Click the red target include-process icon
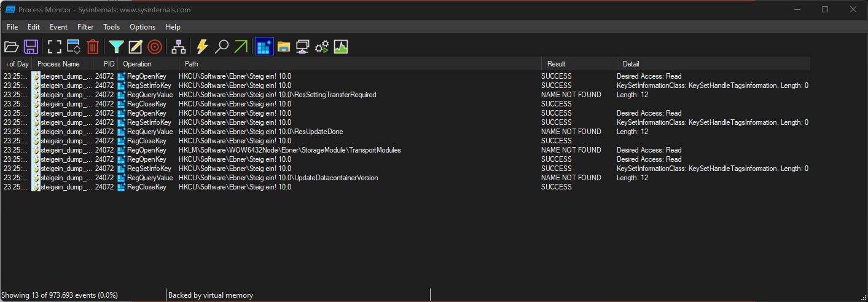 pyautogui.click(x=154, y=47)
